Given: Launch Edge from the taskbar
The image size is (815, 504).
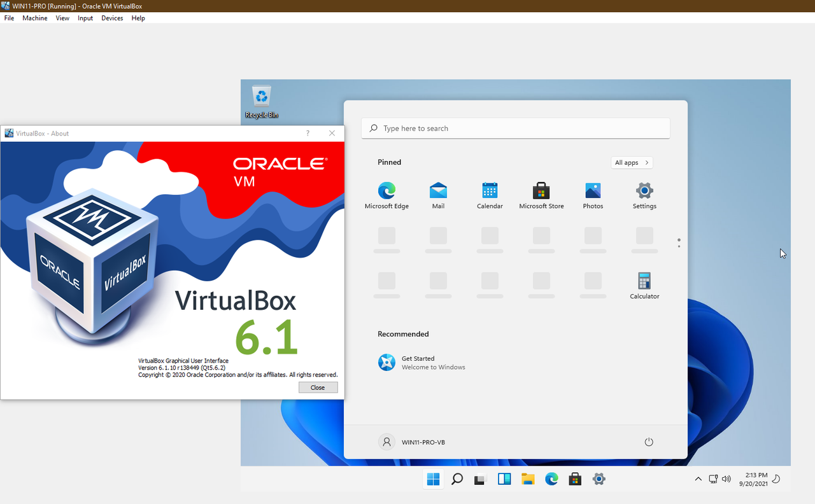Looking at the screenshot, I should (x=551, y=479).
